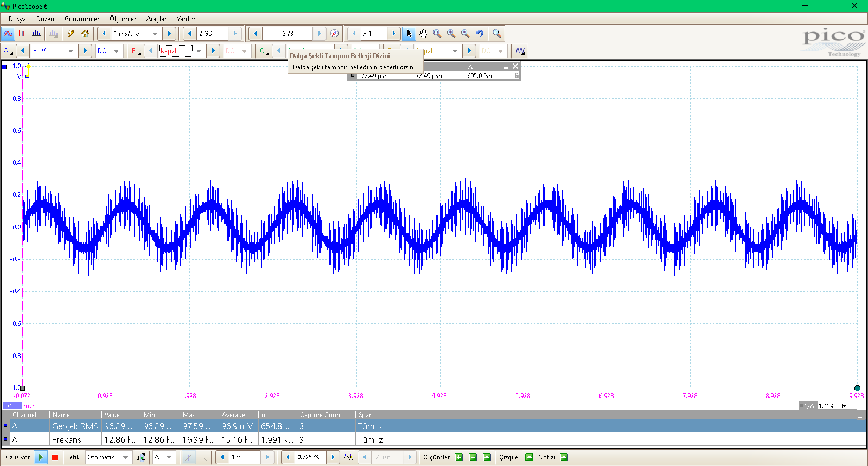Screen dimensions: 868x466
Task: Open Channel C options button
Action: click(x=264, y=51)
